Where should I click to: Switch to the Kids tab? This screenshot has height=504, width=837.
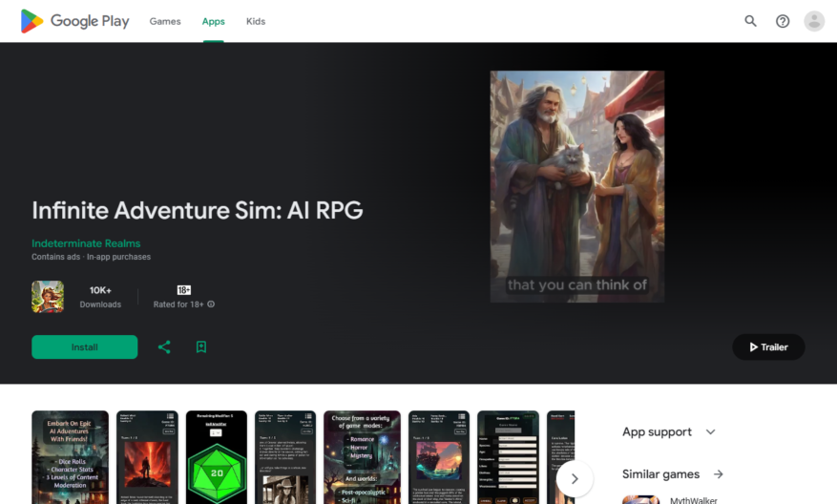click(x=256, y=21)
